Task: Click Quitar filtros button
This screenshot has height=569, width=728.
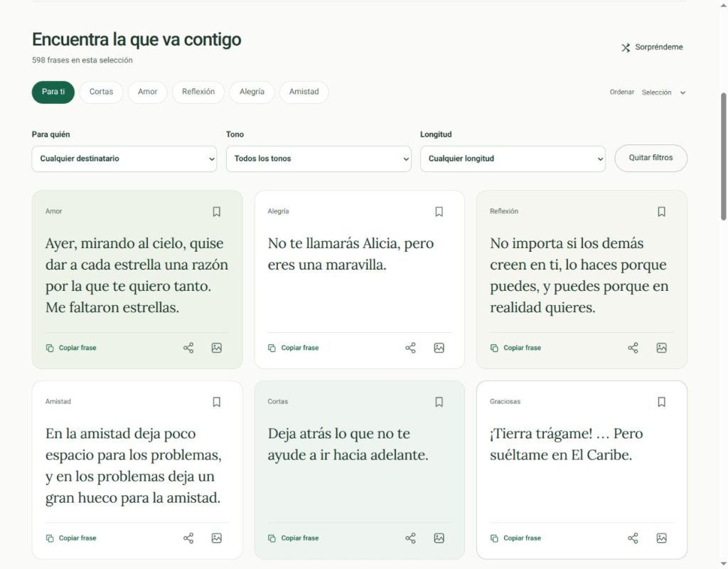Action: pos(651,158)
